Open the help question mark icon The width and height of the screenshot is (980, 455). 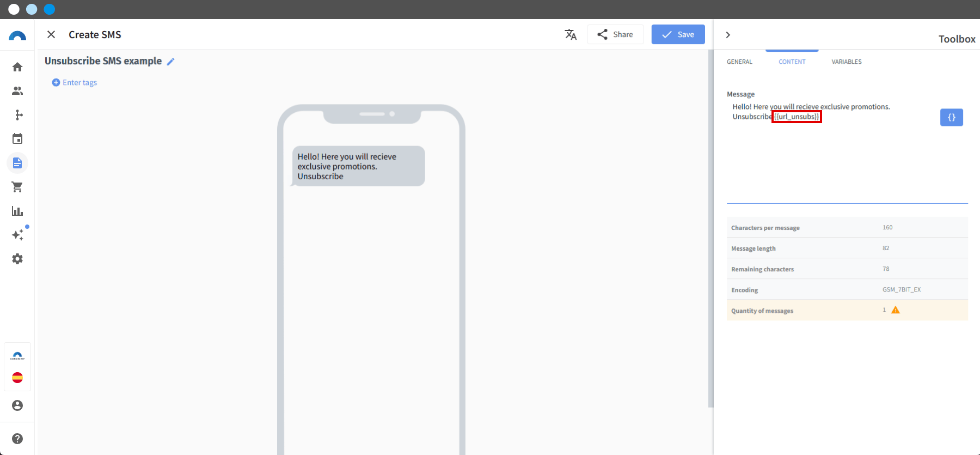17,439
